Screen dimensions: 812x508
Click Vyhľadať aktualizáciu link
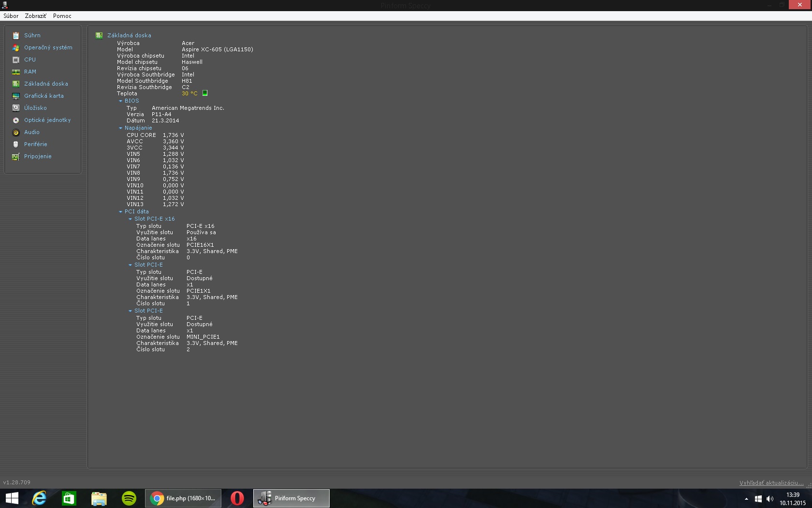[x=771, y=483]
